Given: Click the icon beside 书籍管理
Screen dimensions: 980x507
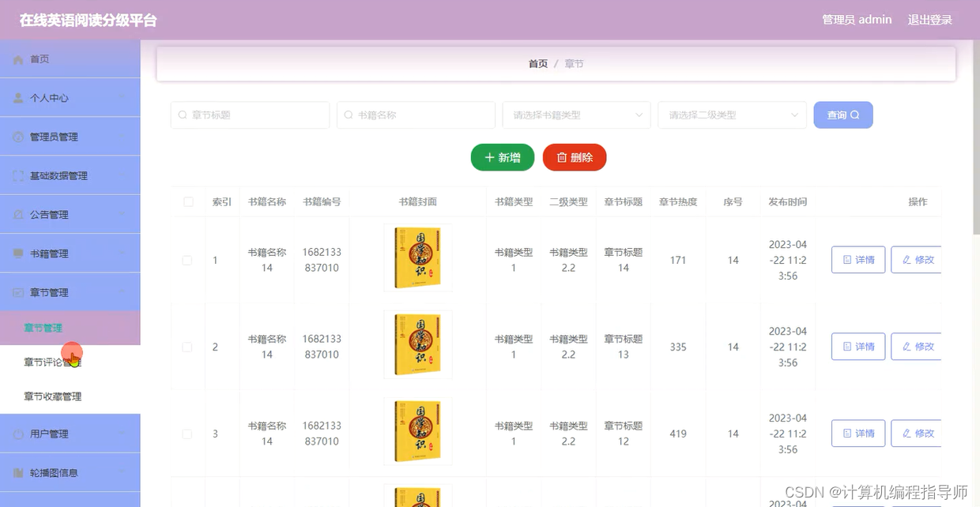Looking at the screenshot, I should click(x=18, y=253).
